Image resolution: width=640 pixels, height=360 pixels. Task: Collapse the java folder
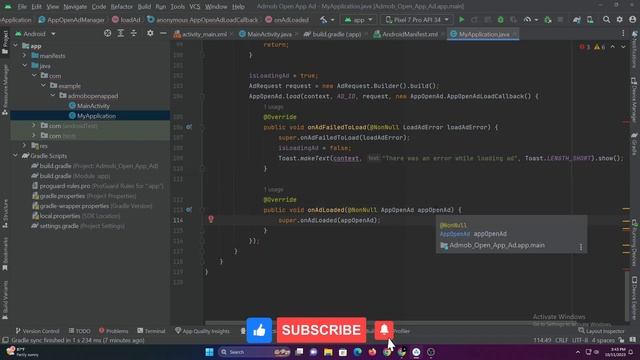(x=24, y=65)
